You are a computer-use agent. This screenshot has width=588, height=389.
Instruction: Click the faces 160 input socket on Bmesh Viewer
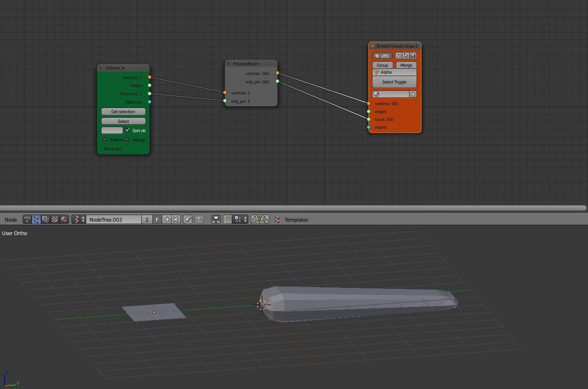(x=369, y=119)
